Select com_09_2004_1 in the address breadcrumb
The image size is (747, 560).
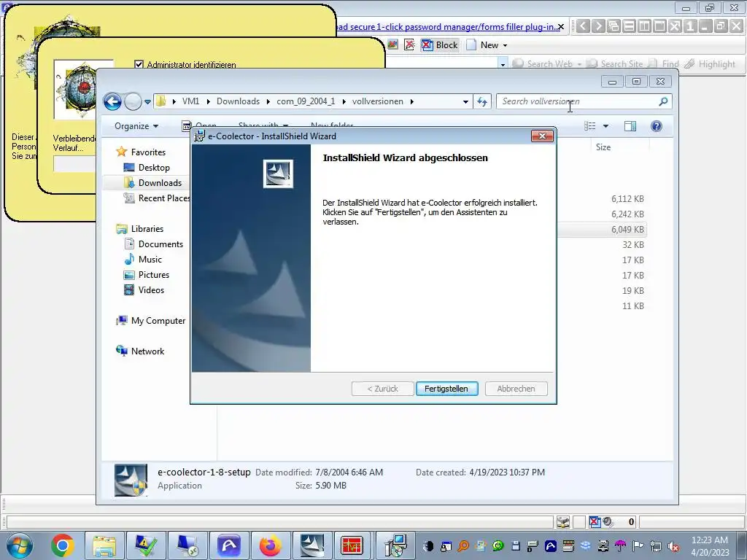306,101
